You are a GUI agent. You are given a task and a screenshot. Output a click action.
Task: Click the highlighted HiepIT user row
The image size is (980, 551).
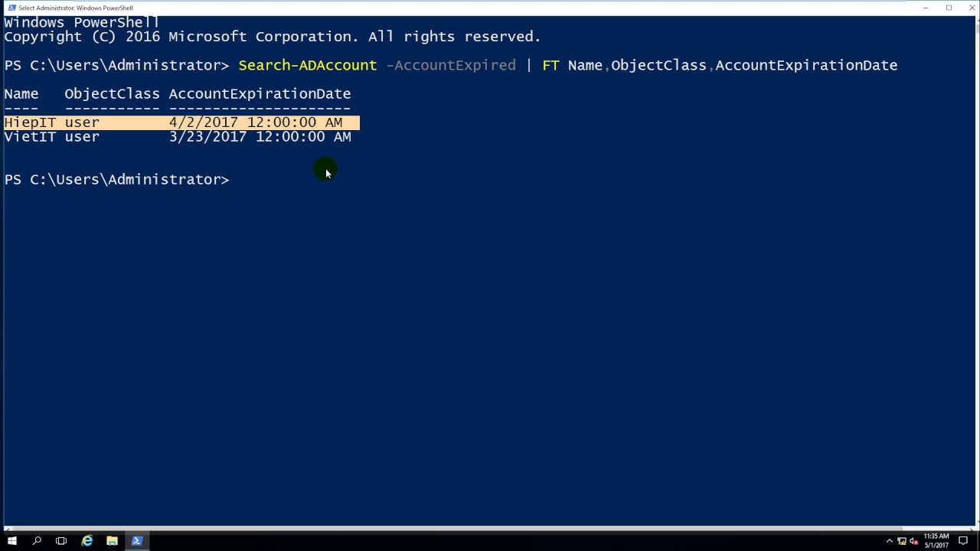[x=181, y=122]
